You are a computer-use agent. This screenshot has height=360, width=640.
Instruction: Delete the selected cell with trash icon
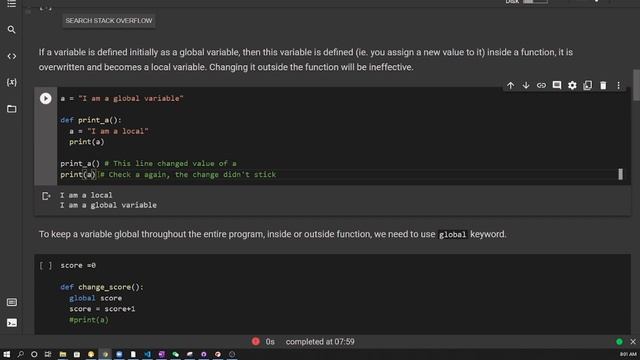[603, 85]
